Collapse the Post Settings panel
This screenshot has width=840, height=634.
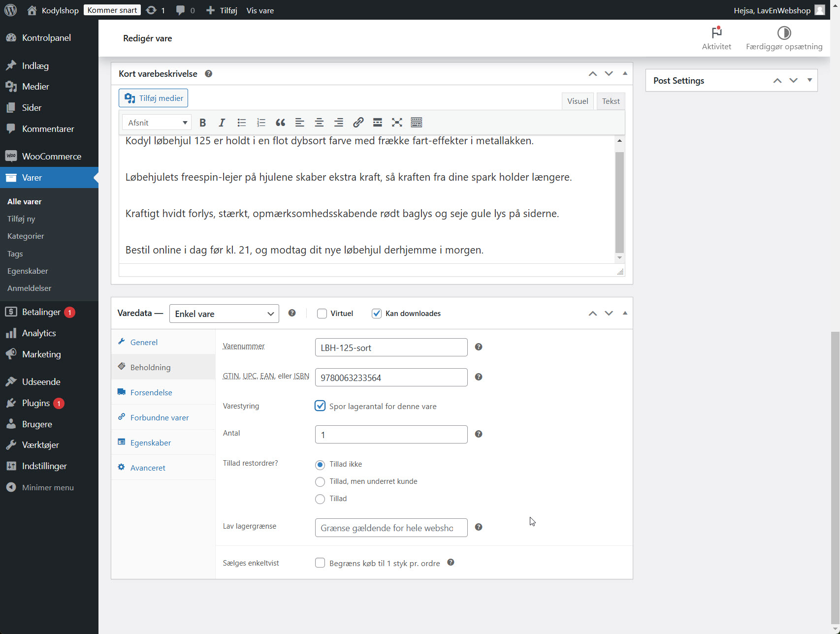[809, 80]
